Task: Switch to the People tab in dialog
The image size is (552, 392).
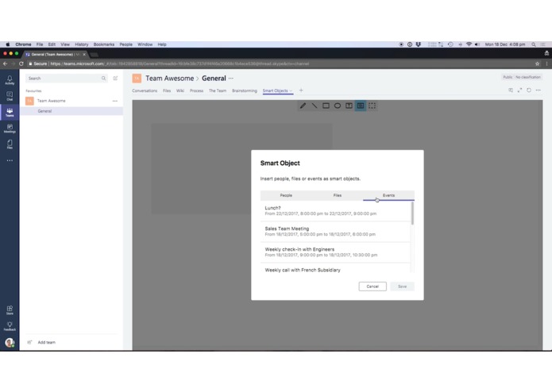Action: (286, 195)
